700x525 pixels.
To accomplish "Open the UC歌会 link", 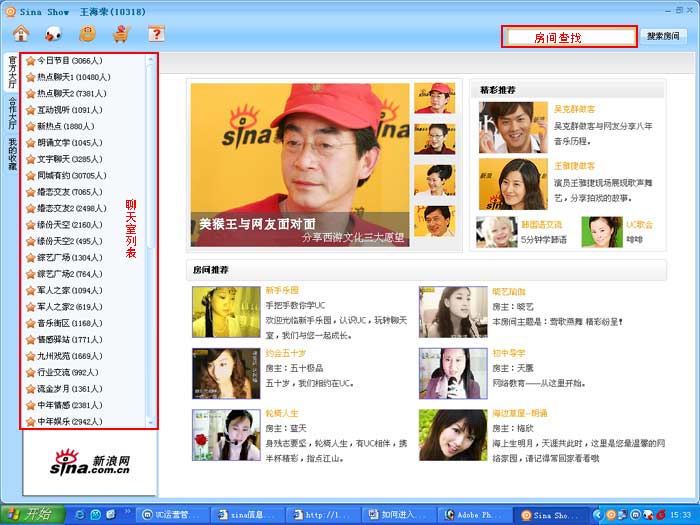I will (x=639, y=225).
